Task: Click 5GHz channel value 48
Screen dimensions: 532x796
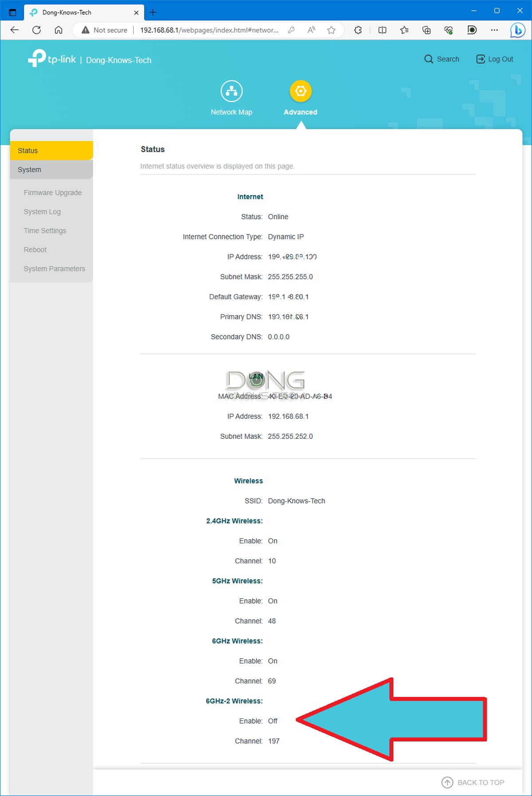Action: click(272, 621)
